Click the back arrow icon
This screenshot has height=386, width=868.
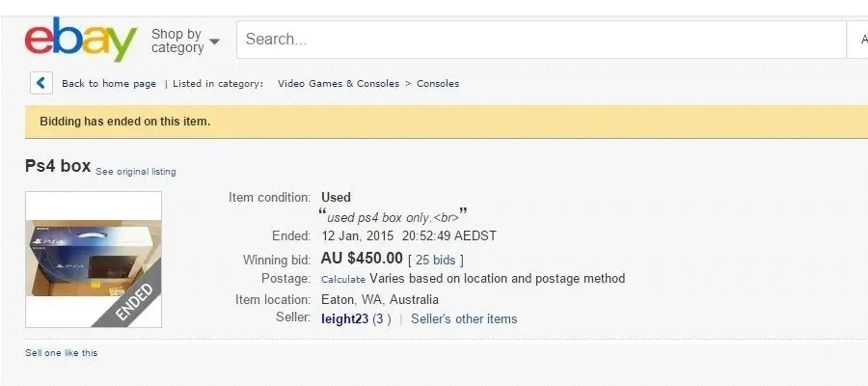(41, 83)
